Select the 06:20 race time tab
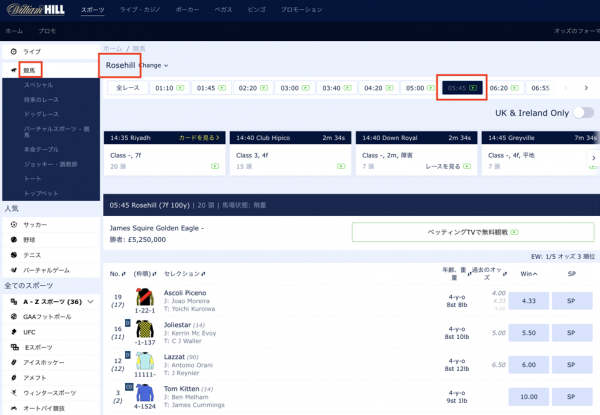Image resolution: width=600 pixels, height=415 pixels. point(504,88)
